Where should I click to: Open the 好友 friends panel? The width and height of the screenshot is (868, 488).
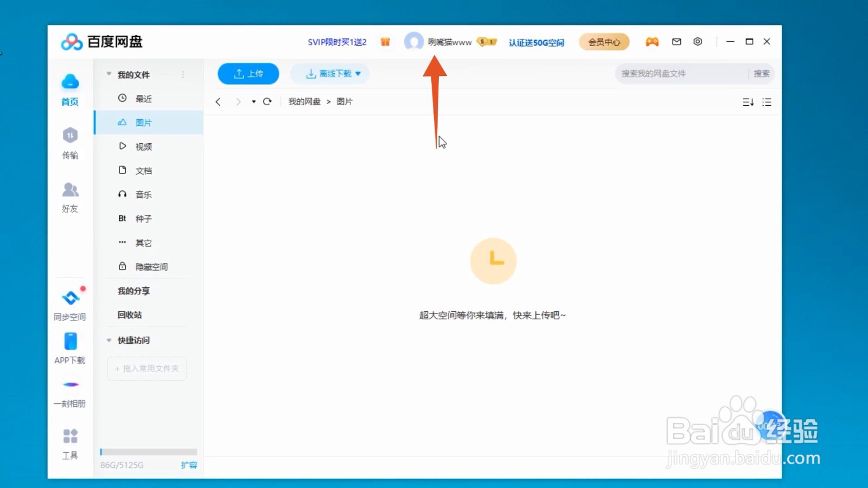pyautogui.click(x=69, y=197)
